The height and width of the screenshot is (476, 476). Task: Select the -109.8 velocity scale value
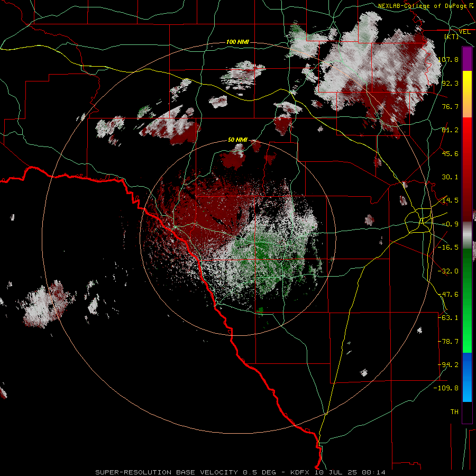[446, 388]
